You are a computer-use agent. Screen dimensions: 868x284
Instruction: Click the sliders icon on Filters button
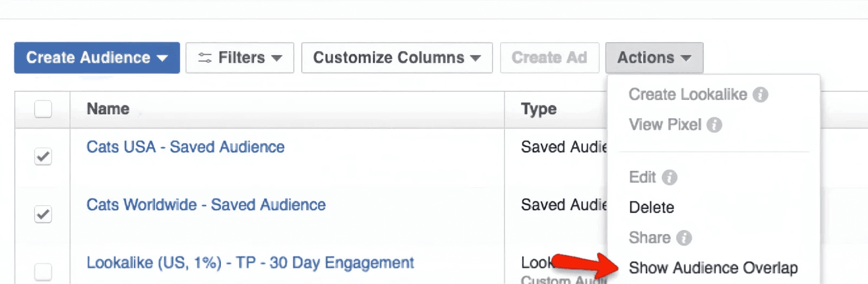(x=205, y=58)
